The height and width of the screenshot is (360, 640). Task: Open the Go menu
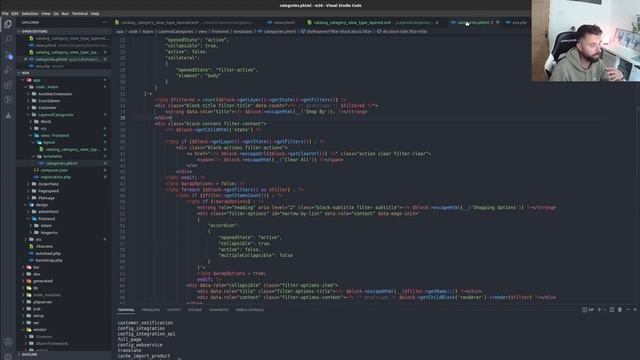56,13
